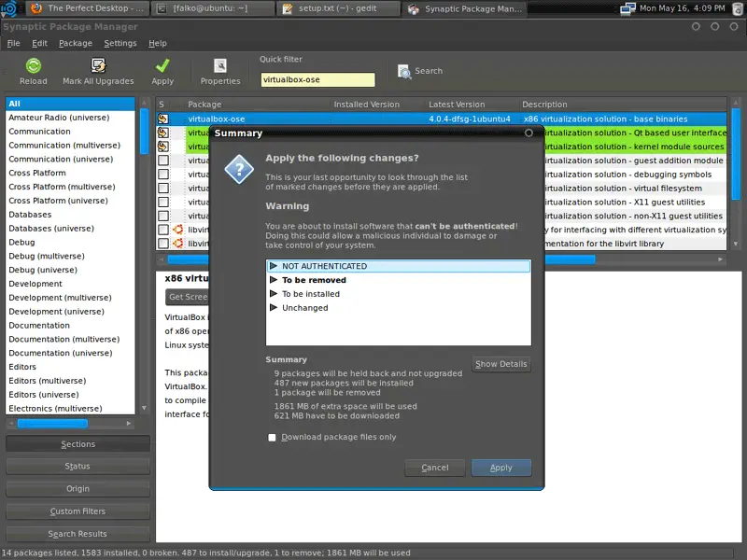Screen dimensions: 747x560
Task: Open the Settings menu
Action: [x=120, y=43]
